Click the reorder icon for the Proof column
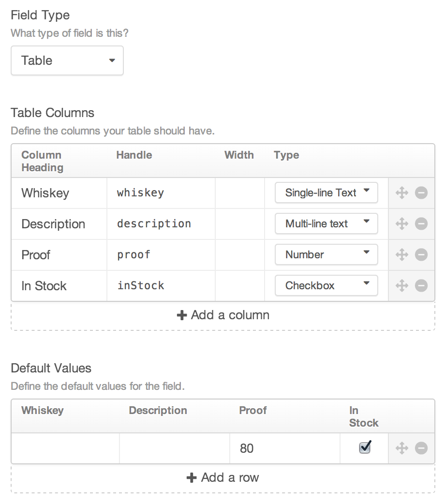Screen dimensions: 445x504 [x=402, y=255]
